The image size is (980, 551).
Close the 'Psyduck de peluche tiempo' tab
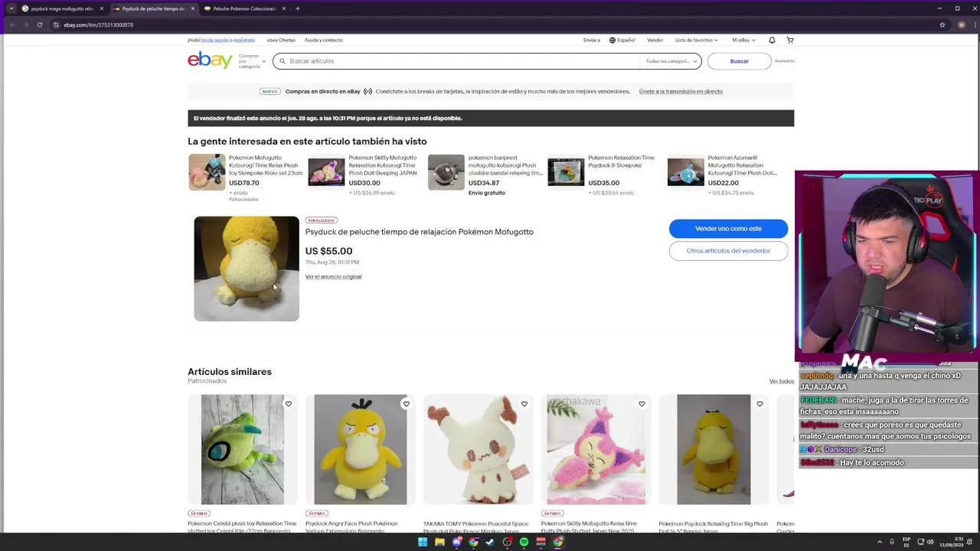point(192,8)
